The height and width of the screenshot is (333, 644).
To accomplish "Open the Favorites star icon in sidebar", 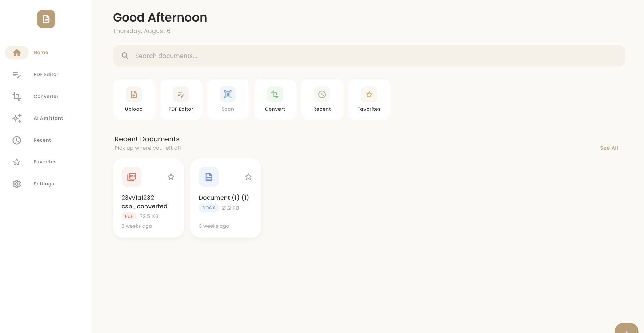I will [17, 162].
